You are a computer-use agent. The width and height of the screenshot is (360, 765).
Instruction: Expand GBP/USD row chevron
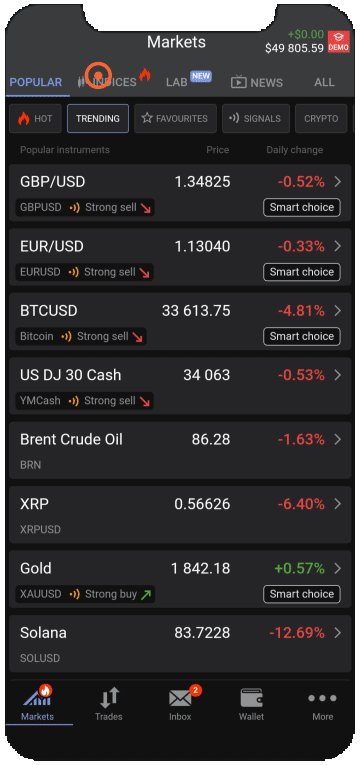click(x=338, y=182)
